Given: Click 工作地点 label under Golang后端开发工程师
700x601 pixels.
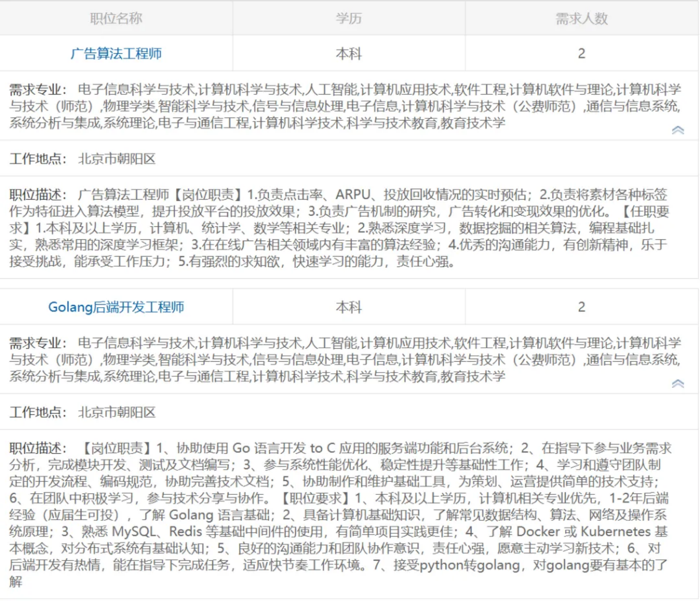Looking at the screenshot, I should (x=38, y=413).
